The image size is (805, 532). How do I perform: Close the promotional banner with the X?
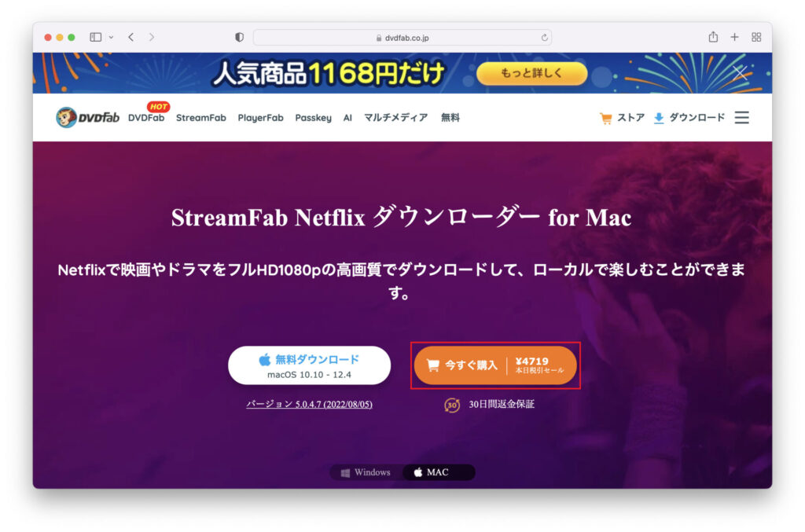coord(740,73)
